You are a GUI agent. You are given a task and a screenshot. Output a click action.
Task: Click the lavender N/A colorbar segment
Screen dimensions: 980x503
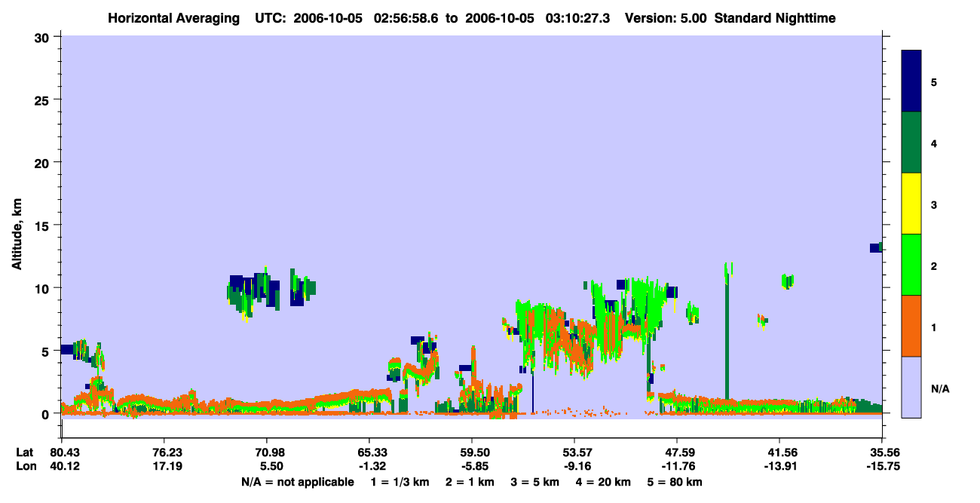click(911, 387)
